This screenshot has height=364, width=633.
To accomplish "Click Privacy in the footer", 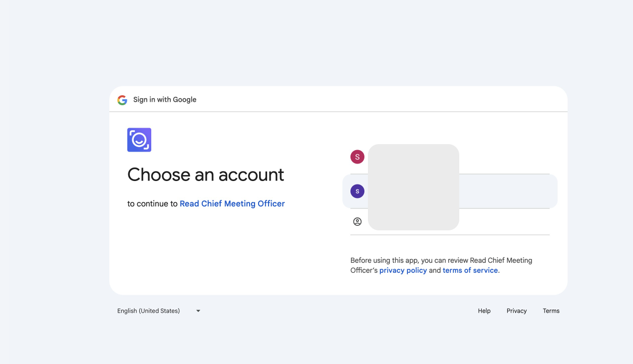I will tap(517, 311).
